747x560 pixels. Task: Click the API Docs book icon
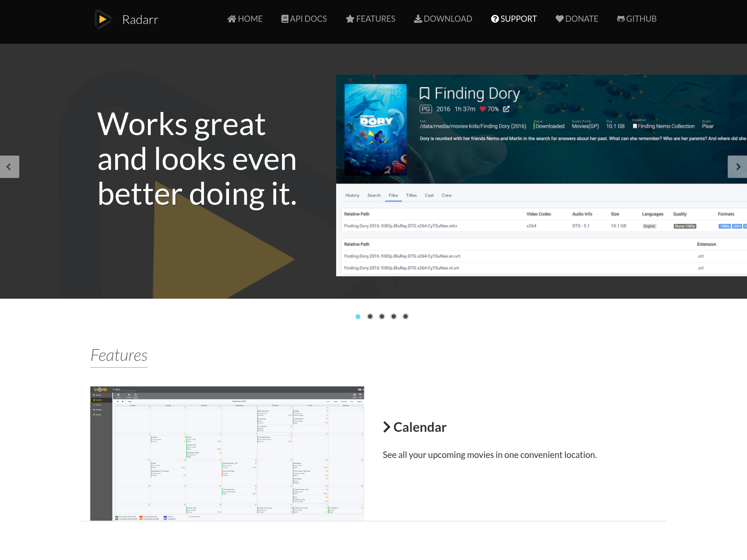(285, 19)
